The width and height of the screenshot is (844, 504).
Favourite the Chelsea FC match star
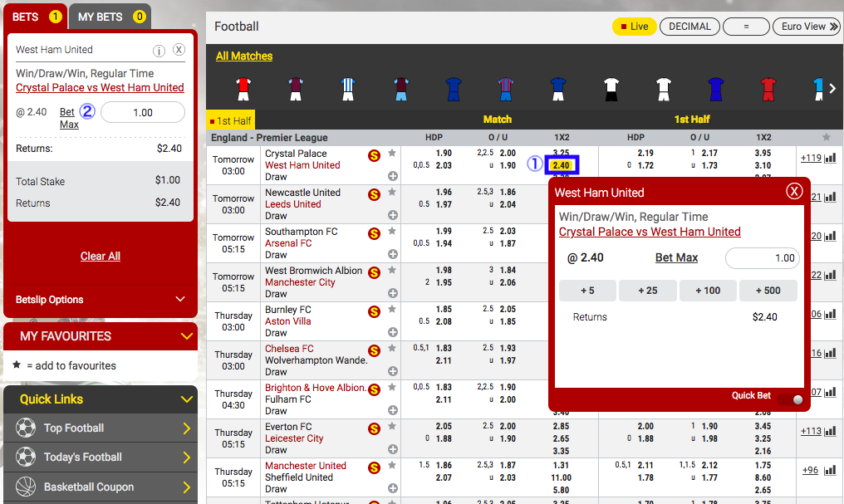[x=392, y=348]
